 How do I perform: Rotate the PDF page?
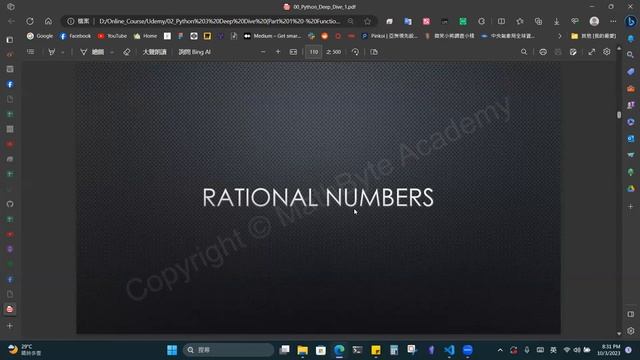(355, 52)
